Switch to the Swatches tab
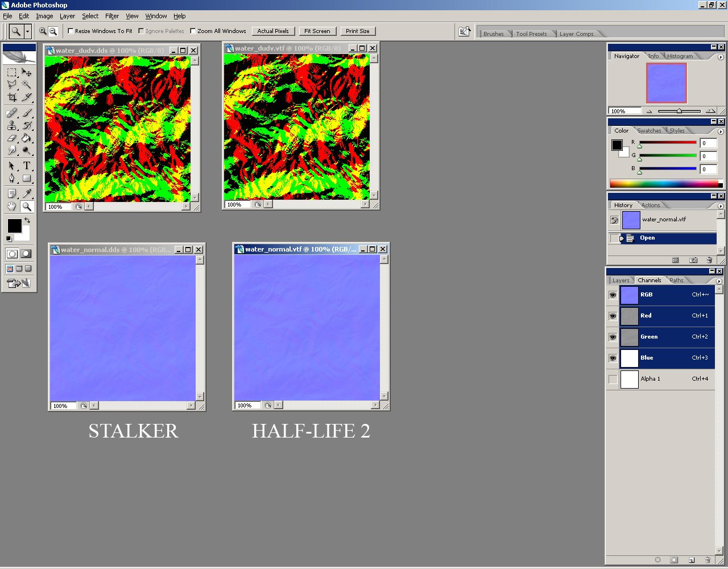 point(649,131)
